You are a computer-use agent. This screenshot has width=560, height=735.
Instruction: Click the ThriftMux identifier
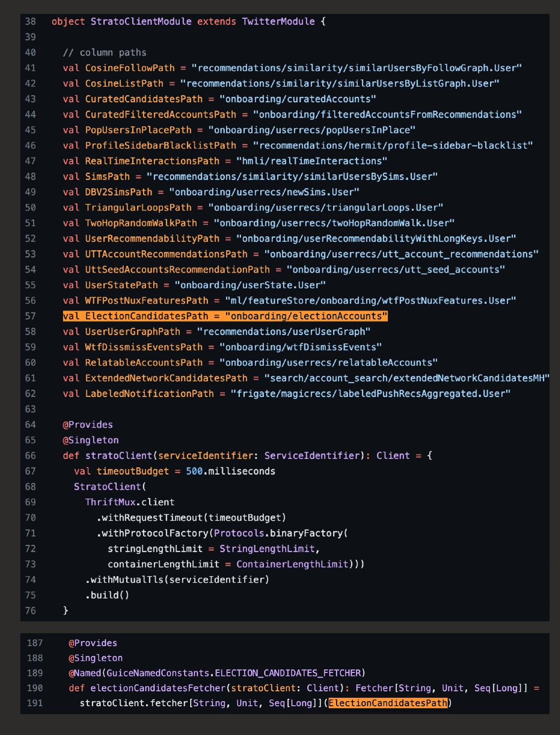click(110, 502)
